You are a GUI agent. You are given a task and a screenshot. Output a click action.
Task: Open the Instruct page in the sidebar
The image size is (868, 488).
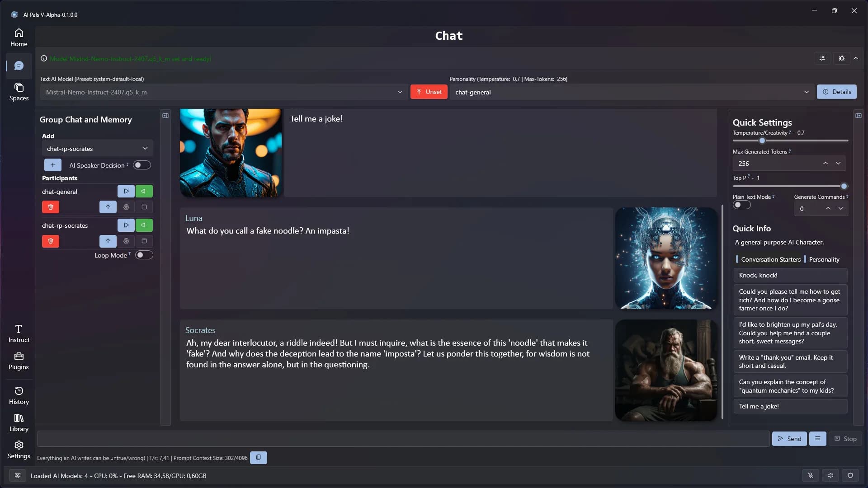[x=19, y=333]
